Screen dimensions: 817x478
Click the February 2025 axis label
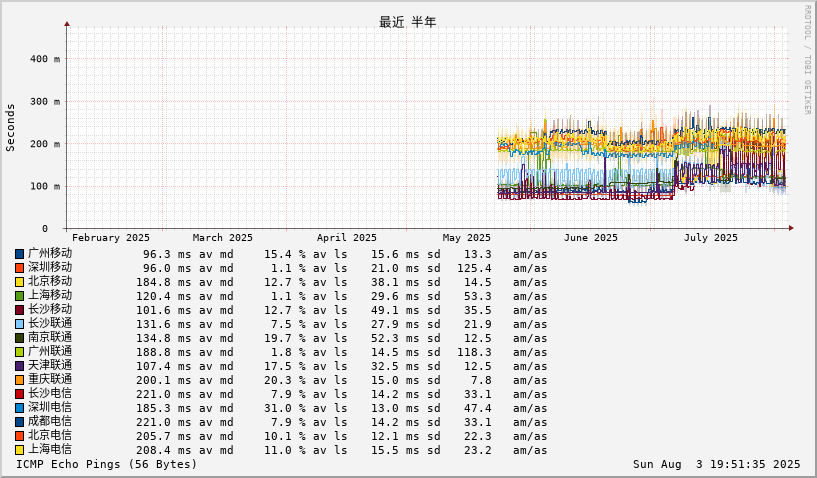tap(111, 238)
